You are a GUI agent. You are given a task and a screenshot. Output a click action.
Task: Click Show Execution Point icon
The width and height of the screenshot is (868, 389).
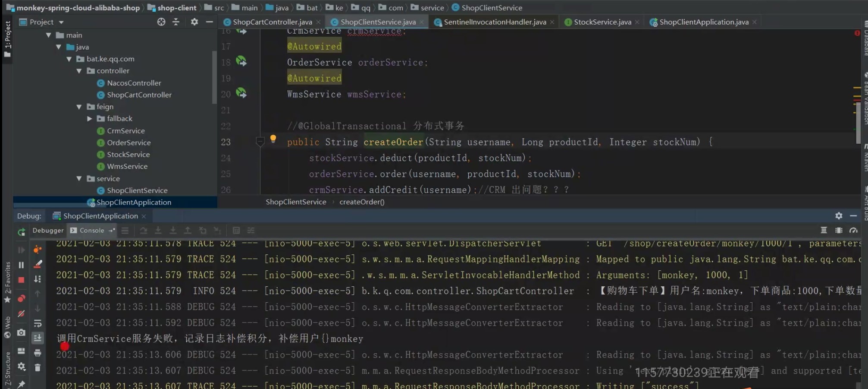(125, 230)
